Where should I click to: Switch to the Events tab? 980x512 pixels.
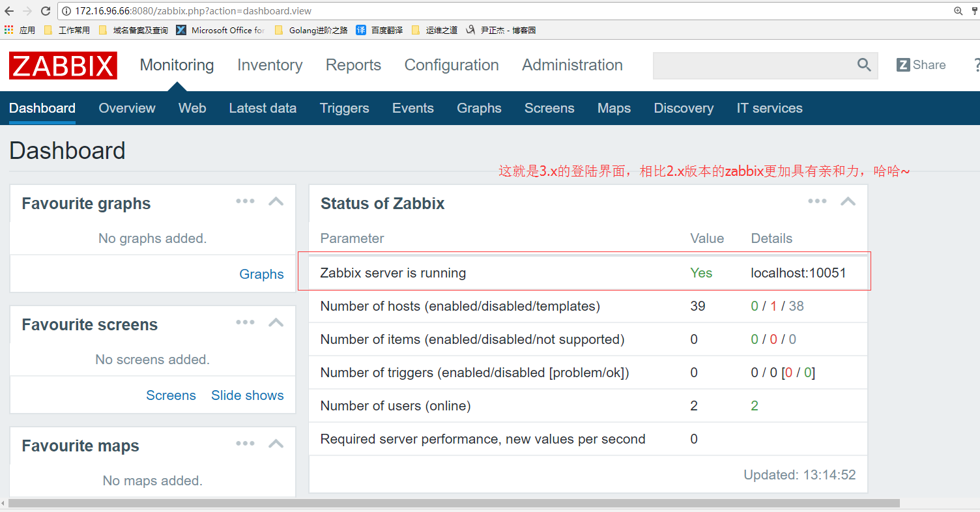click(413, 108)
